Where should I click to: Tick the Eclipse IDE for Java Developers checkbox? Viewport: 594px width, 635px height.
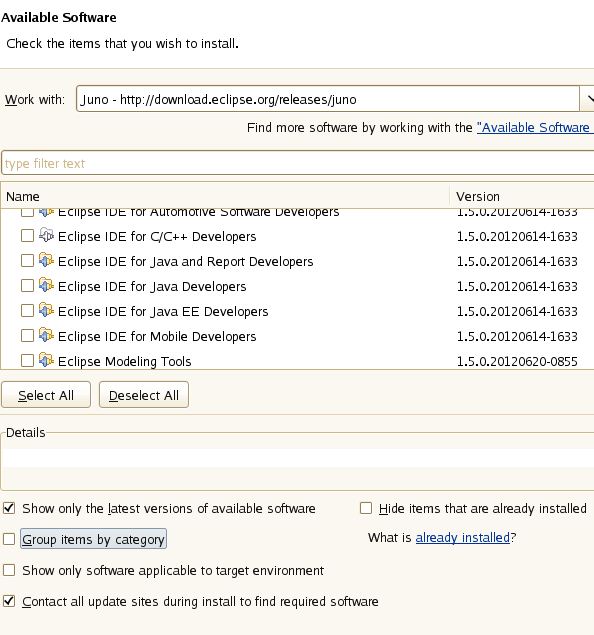coord(27,286)
